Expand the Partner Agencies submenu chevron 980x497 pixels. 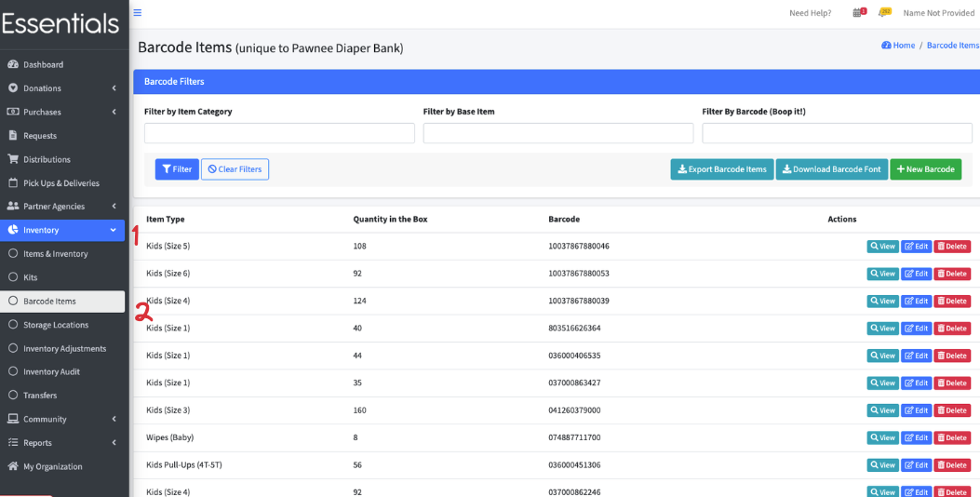pyautogui.click(x=114, y=207)
